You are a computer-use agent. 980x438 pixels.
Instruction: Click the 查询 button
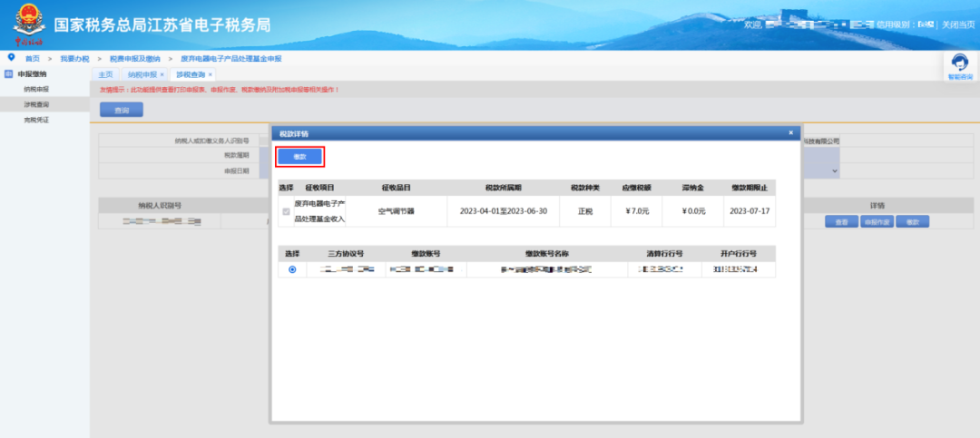pos(122,110)
